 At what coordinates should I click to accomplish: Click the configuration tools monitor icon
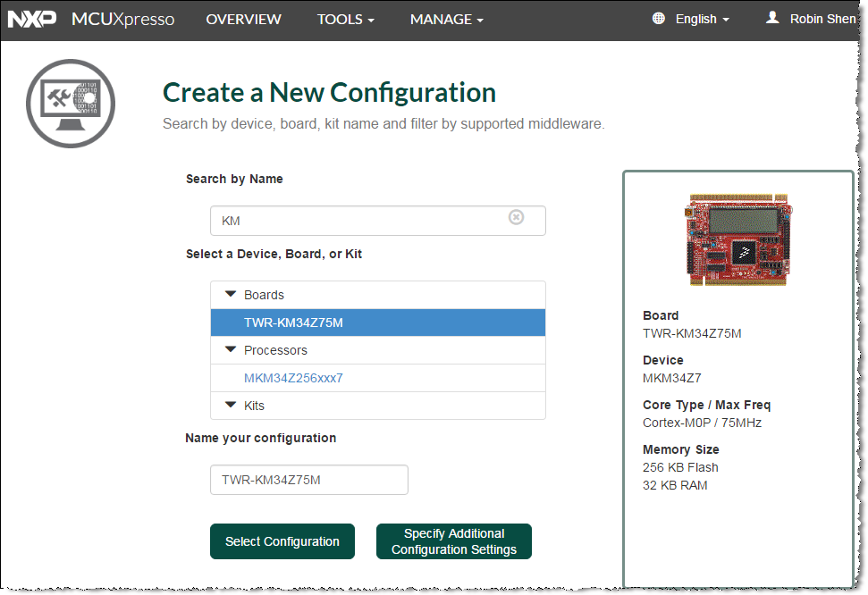click(71, 104)
